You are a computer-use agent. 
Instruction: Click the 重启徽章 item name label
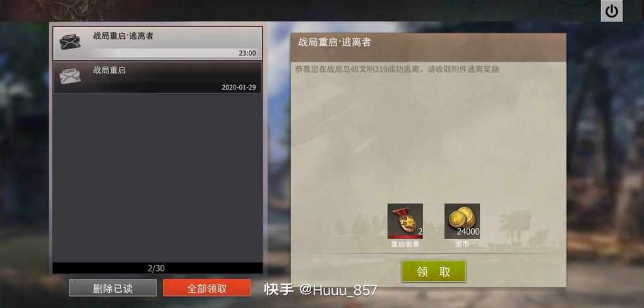405,245
